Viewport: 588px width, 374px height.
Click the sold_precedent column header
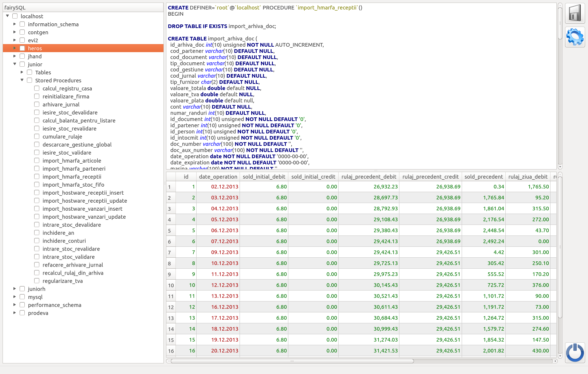484,176
